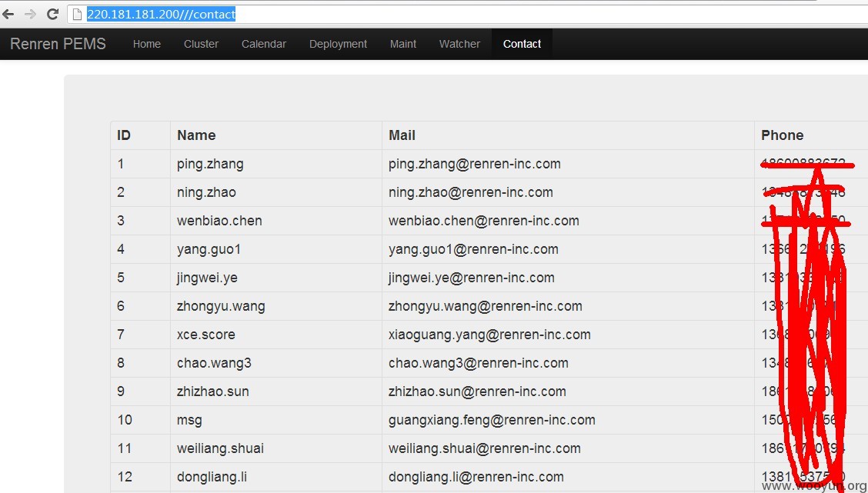Click mail chao.wang3@renren-inc.com

[479, 363]
